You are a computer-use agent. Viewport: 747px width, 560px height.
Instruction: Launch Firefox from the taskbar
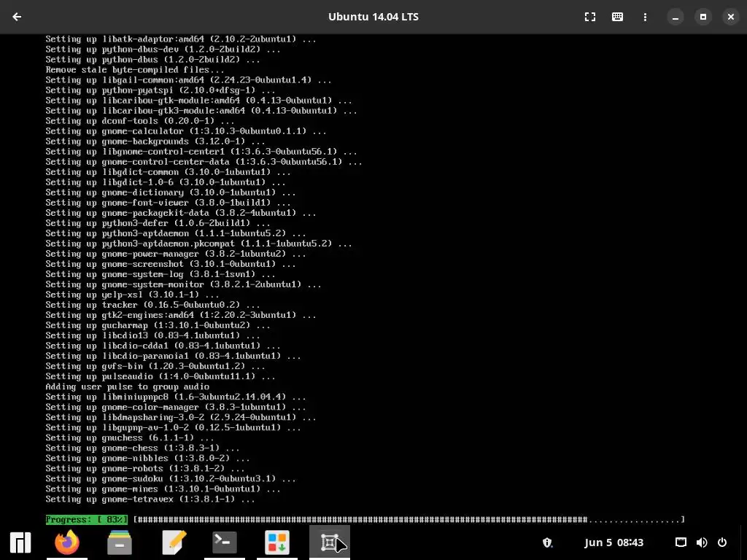coord(67,542)
